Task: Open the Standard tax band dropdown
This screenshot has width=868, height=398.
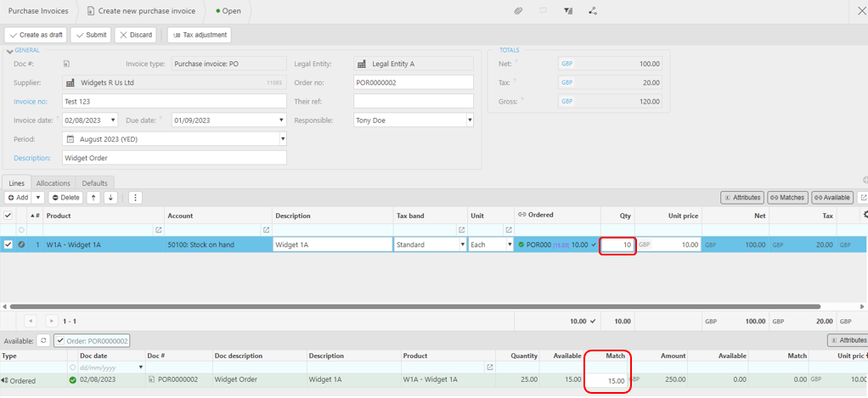Action: (x=462, y=244)
